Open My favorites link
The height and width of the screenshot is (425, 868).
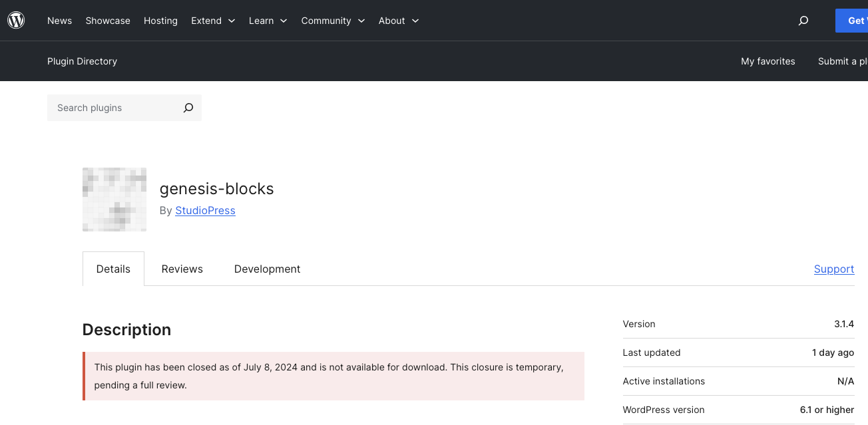[768, 61]
